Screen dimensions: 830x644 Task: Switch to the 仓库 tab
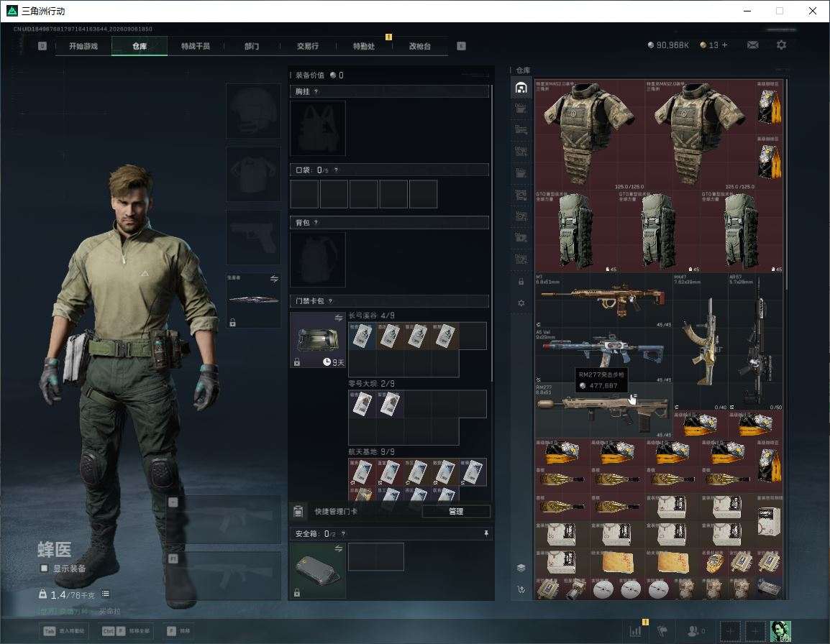(140, 46)
